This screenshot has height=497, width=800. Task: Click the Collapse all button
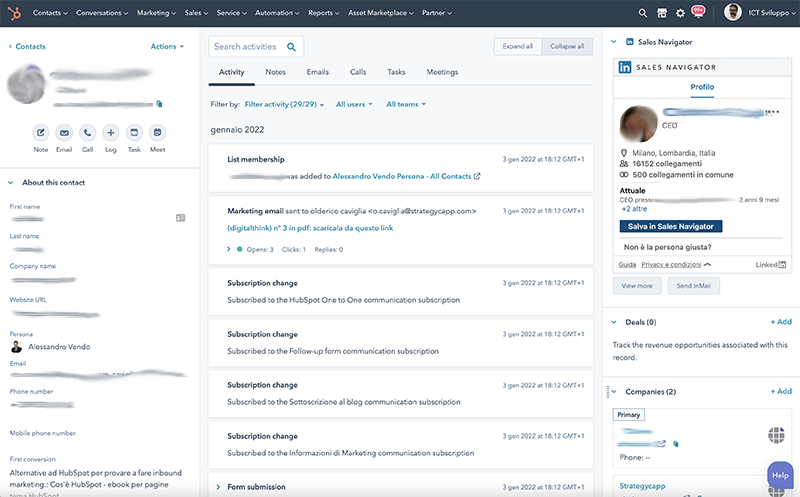567,46
